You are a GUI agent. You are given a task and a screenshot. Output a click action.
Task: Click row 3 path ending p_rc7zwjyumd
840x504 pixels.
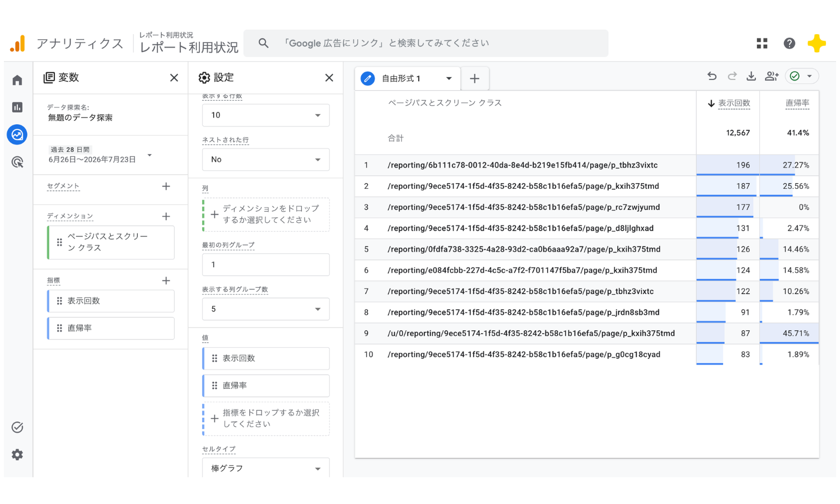point(524,207)
